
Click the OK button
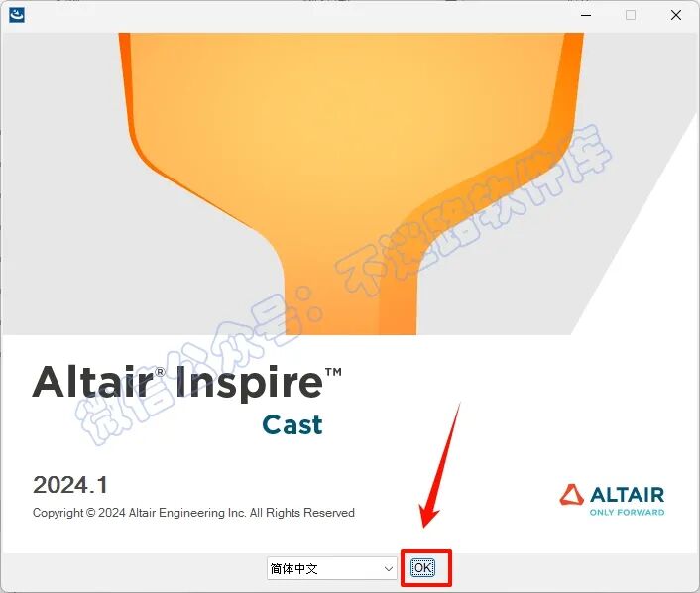(422, 568)
